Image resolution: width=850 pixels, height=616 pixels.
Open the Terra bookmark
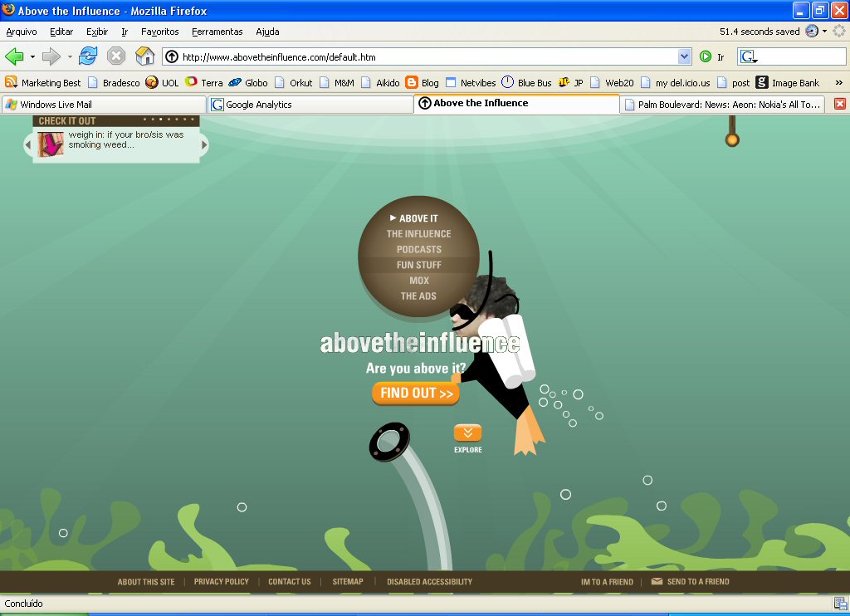pyautogui.click(x=204, y=82)
